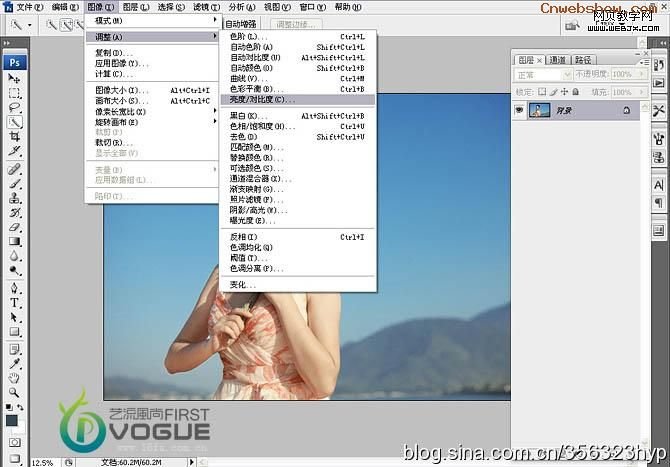
Task: Switch to the 路径 tab
Action: pos(583,60)
